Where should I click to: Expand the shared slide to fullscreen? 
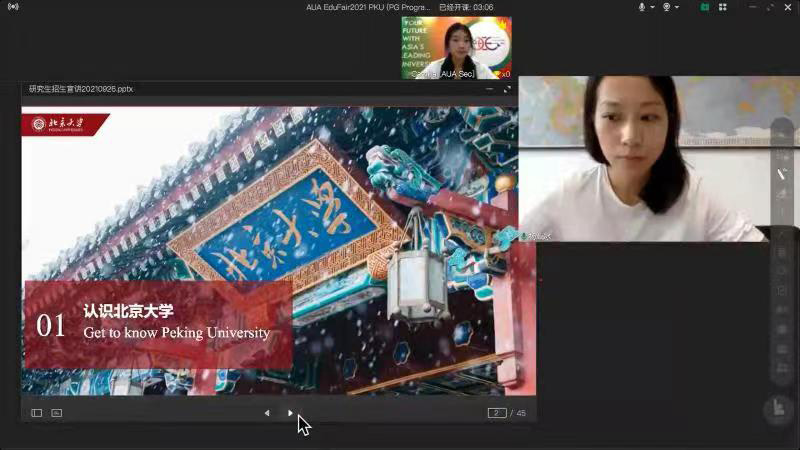tap(507, 89)
